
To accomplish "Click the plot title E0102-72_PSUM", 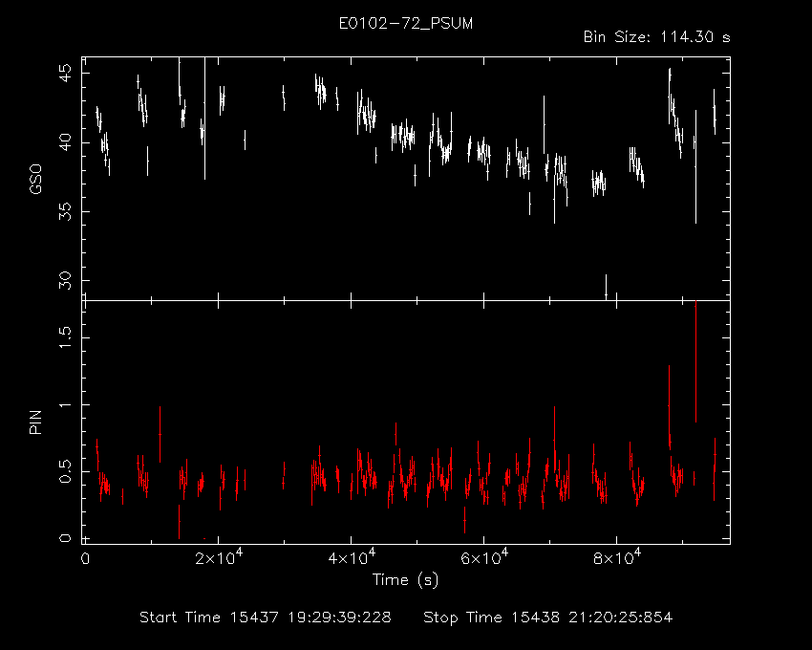I will [x=405, y=24].
